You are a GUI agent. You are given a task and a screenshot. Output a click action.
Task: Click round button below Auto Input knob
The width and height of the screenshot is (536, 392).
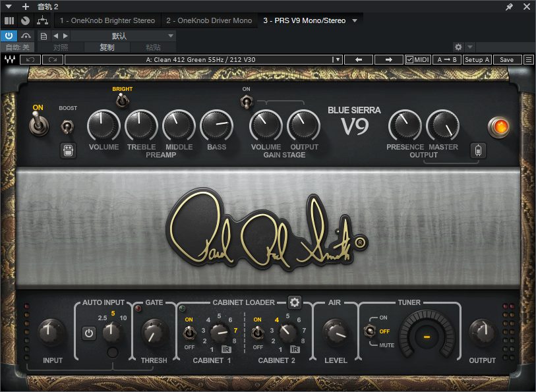coord(113,352)
